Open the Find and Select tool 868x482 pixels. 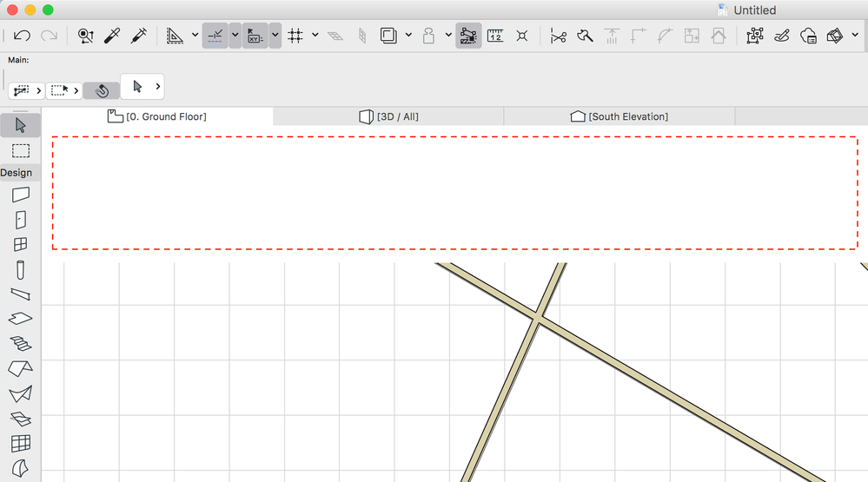[x=85, y=36]
